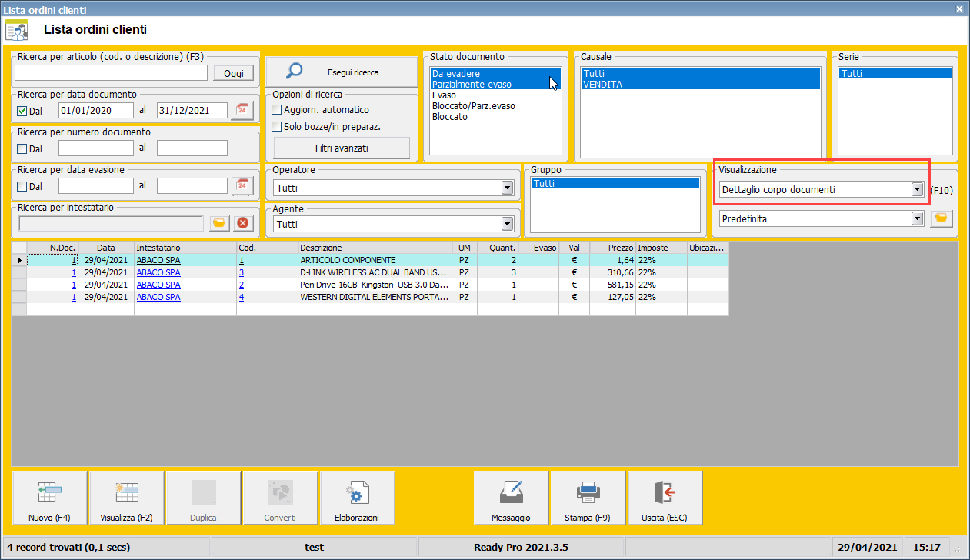Open the Visualizzazione dropdown
970x560 pixels.
(917, 189)
